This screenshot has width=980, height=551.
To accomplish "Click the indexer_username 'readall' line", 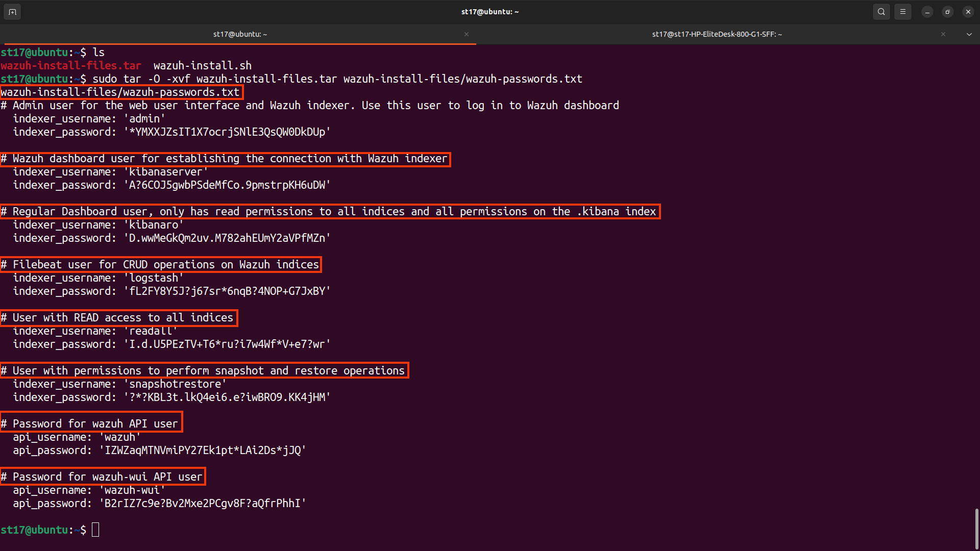I will [x=95, y=331].
